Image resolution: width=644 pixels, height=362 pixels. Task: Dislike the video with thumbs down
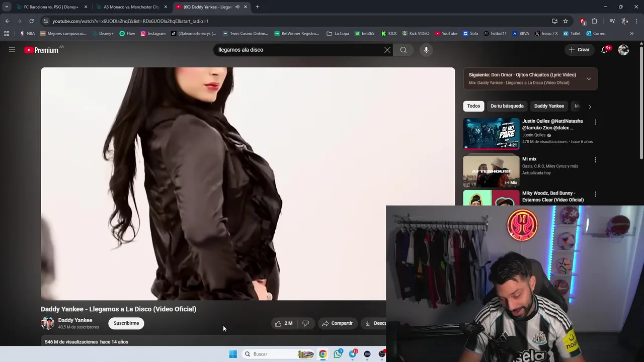[305, 323]
